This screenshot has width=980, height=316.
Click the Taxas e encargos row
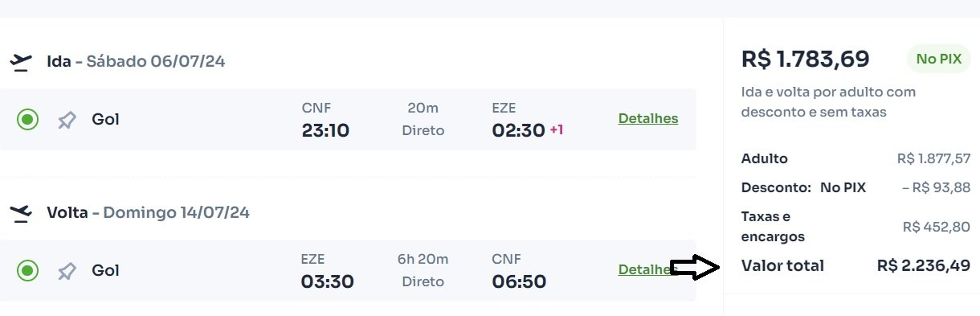pyautogui.click(x=855, y=227)
